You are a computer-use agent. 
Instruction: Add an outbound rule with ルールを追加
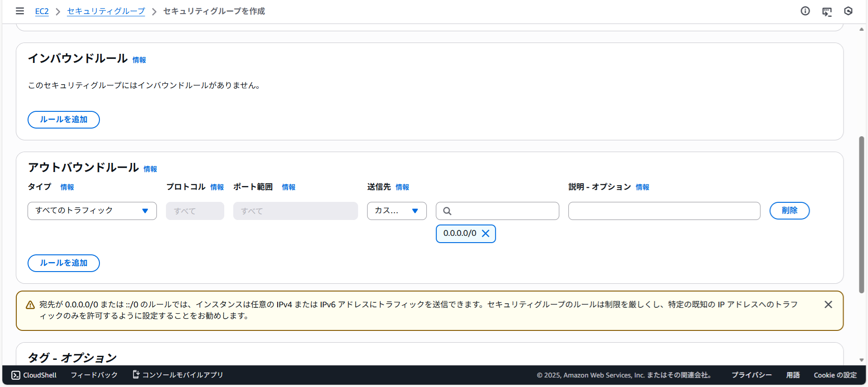click(x=64, y=263)
